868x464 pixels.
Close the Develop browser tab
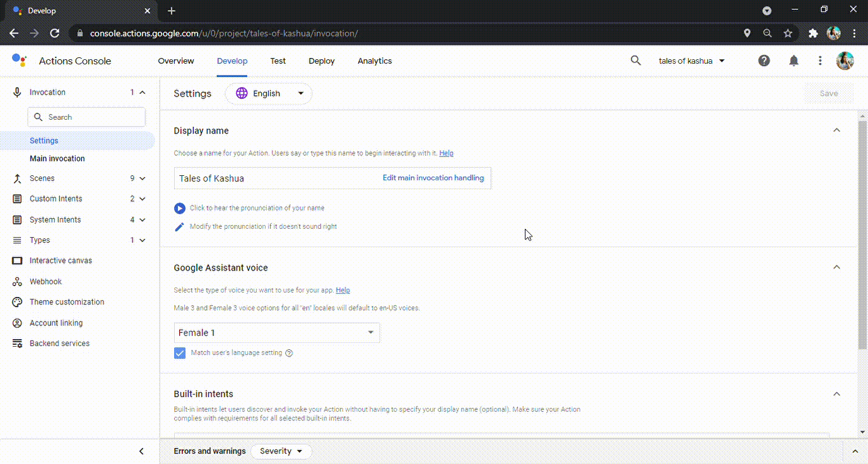click(x=148, y=11)
